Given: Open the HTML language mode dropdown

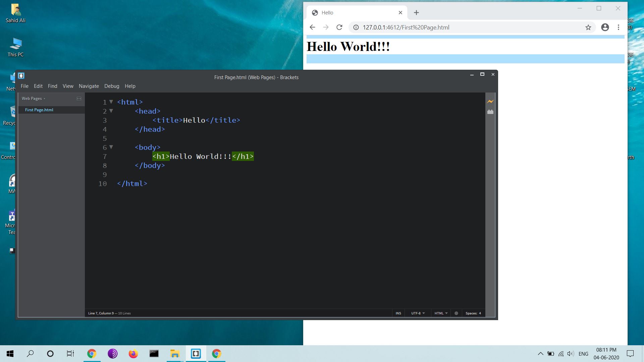Looking at the screenshot, I should point(440,313).
